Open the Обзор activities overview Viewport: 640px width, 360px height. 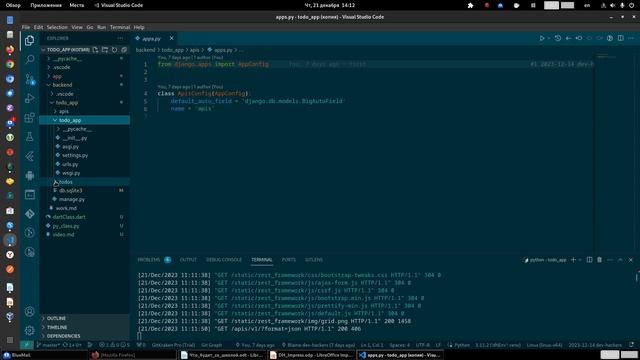[x=13, y=5]
